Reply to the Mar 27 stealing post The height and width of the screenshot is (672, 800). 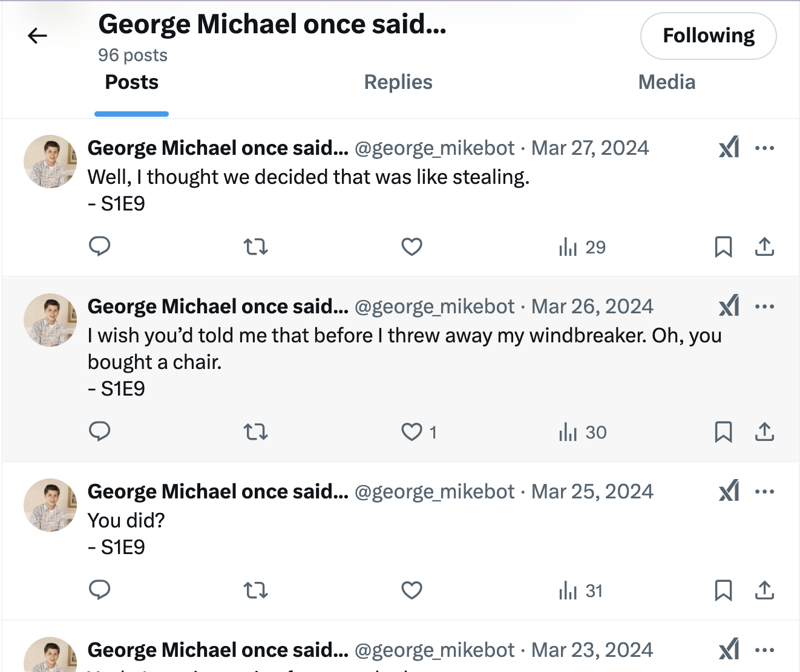pos(100,247)
